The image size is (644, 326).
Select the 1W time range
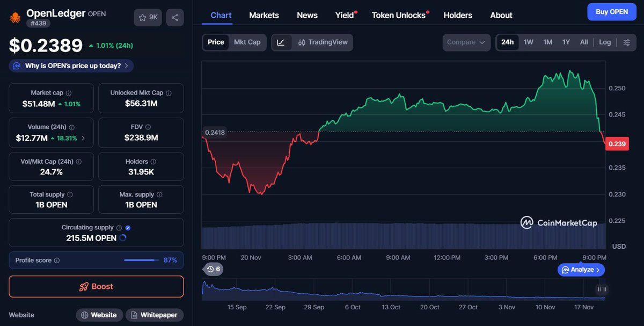(529, 42)
